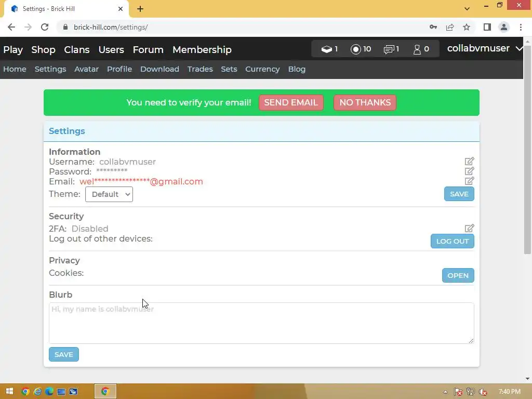Open the Play menu item
The image size is (532, 399).
click(13, 49)
